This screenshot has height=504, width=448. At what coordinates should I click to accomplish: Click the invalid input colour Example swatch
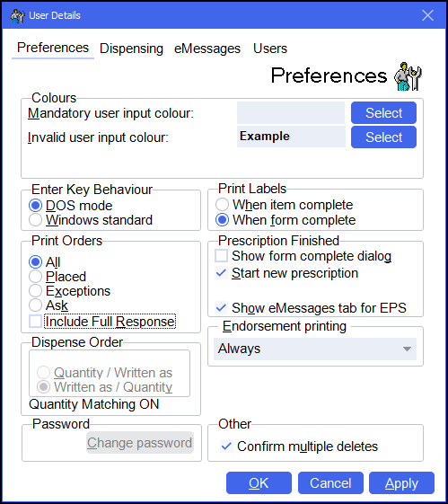pos(291,137)
